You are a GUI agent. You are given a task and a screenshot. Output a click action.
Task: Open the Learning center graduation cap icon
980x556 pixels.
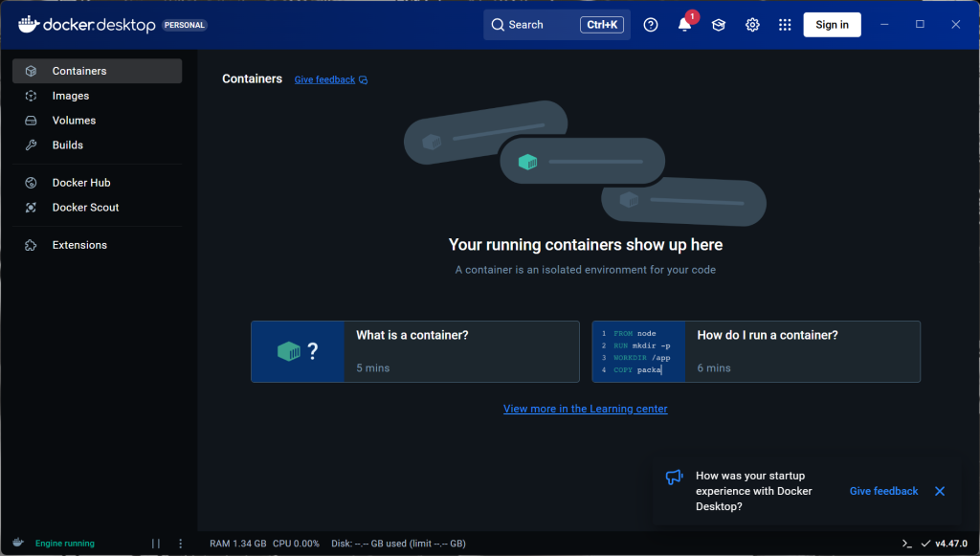click(x=718, y=25)
